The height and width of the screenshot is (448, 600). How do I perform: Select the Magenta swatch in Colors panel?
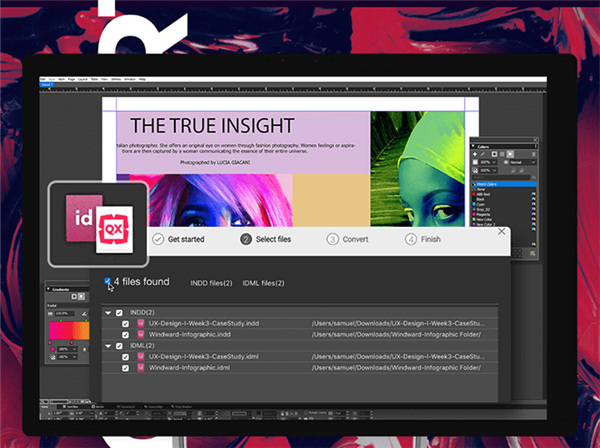point(489,214)
